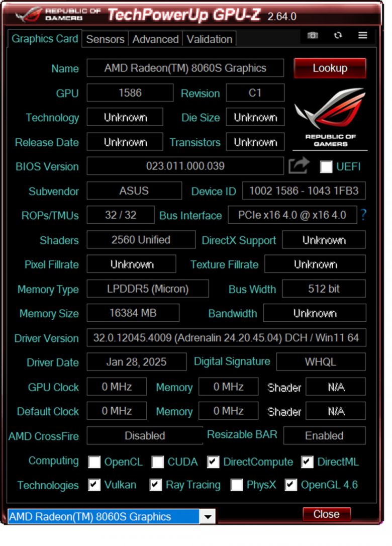Click the Die Size value Unknown
Image resolution: width=392 pixels, height=546 pixels.
pos(255,117)
